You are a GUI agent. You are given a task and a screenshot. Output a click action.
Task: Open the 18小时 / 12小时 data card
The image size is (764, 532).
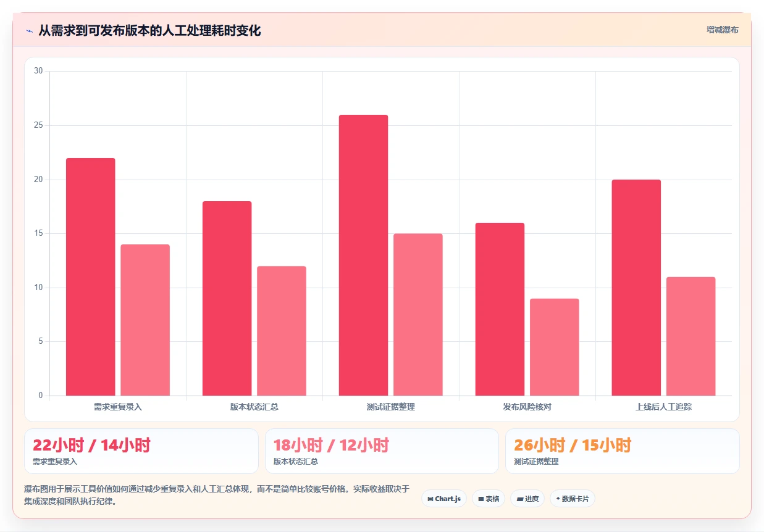pyautogui.click(x=382, y=451)
